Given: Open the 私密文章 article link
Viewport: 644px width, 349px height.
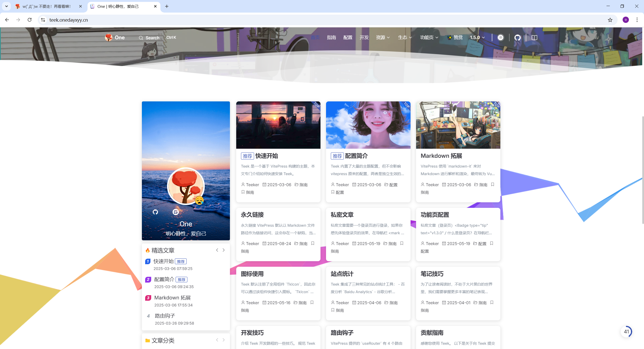Looking at the screenshot, I should pos(342,215).
